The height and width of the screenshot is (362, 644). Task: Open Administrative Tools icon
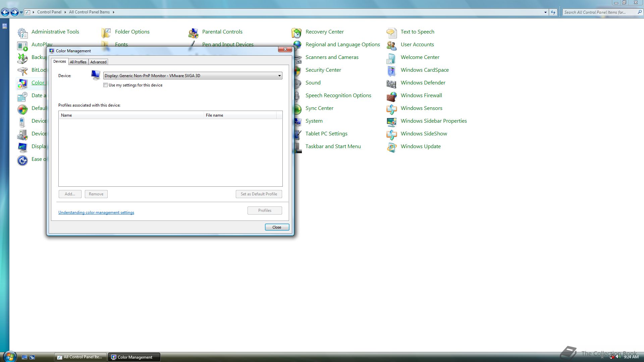point(22,33)
